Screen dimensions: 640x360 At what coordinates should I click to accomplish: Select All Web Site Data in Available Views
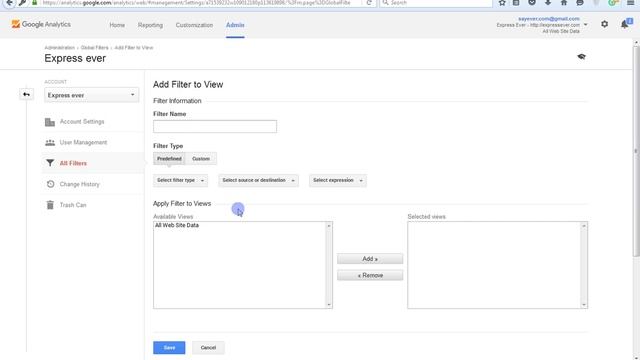point(177,225)
